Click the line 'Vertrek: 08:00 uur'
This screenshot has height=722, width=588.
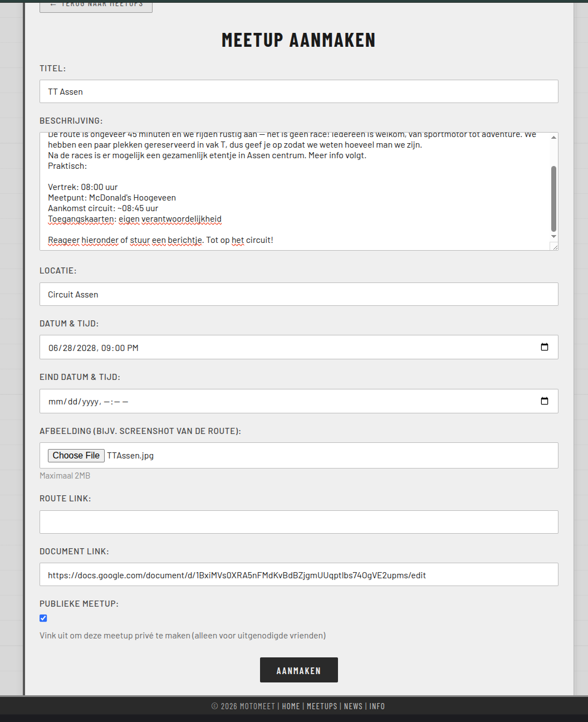83,187
